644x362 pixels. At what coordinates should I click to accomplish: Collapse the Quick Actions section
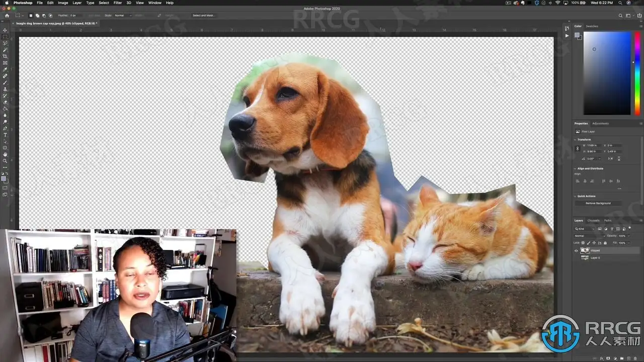point(575,196)
